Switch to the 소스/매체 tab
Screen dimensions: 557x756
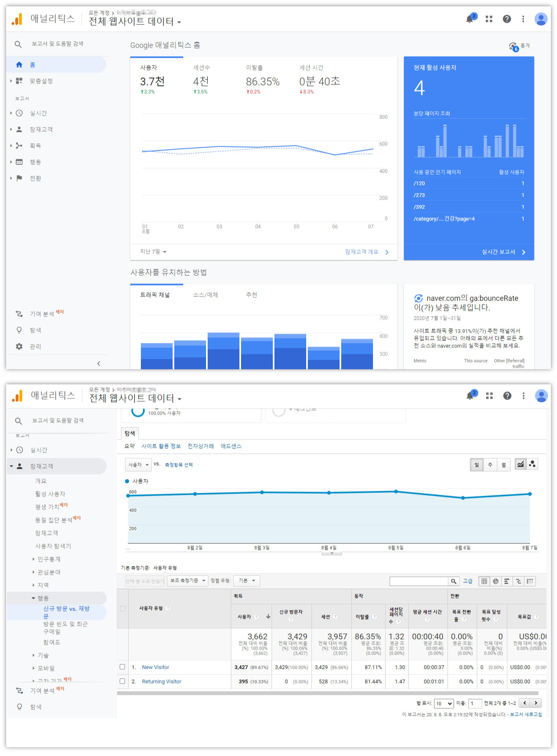pyautogui.click(x=205, y=295)
